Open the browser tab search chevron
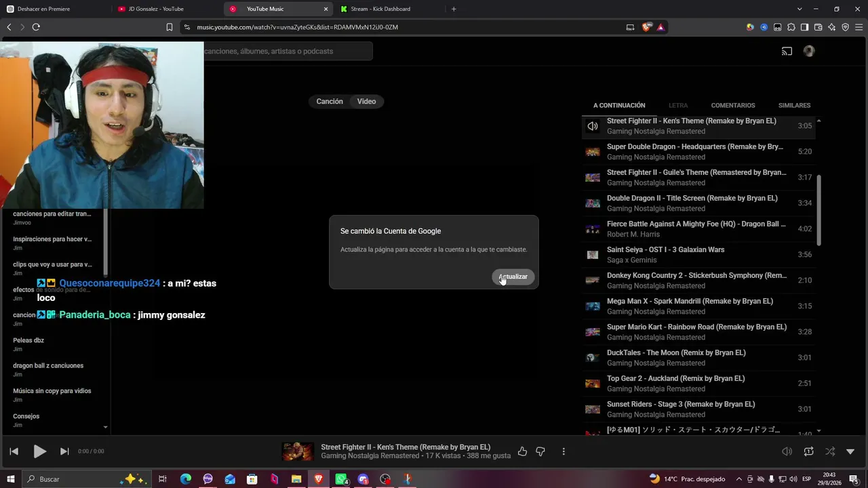 pos(800,9)
